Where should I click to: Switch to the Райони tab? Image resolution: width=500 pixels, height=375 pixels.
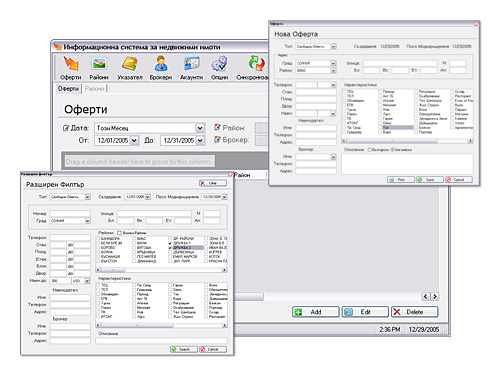pos(95,89)
